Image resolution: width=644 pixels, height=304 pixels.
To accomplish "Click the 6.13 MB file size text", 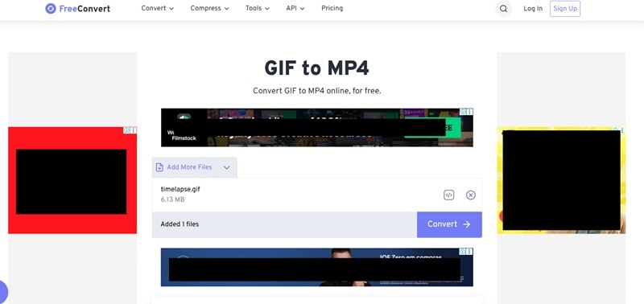I will click(x=172, y=199).
